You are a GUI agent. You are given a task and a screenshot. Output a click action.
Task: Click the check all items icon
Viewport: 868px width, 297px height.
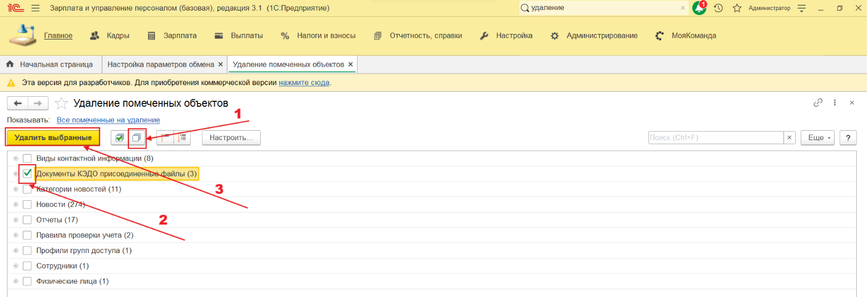(x=120, y=137)
